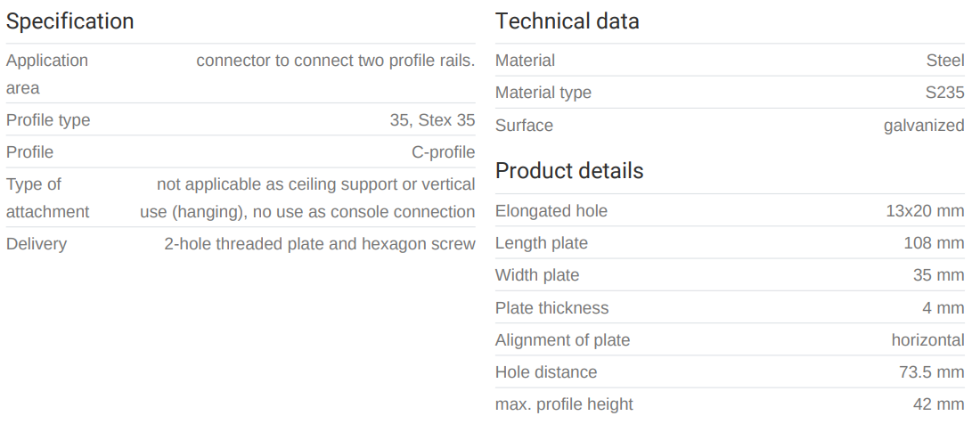Click the Delivery label

pyautogui.click(x=37, y=244)
